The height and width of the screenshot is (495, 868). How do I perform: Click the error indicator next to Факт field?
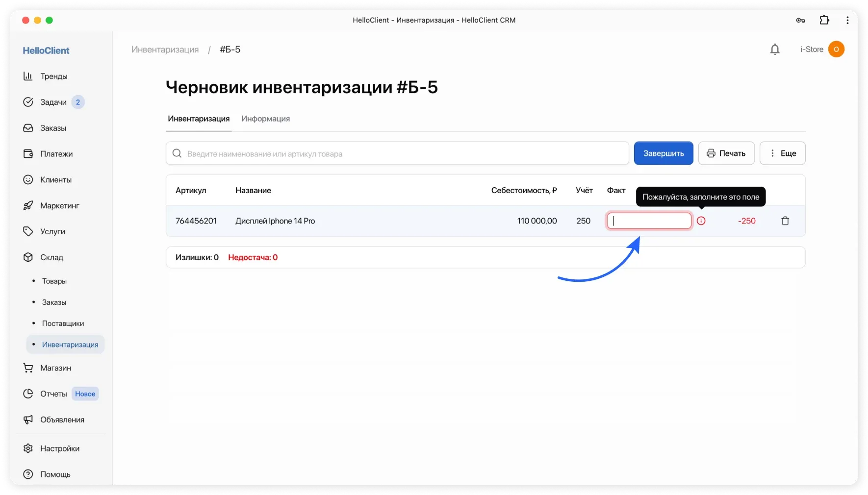click(701, 221)
